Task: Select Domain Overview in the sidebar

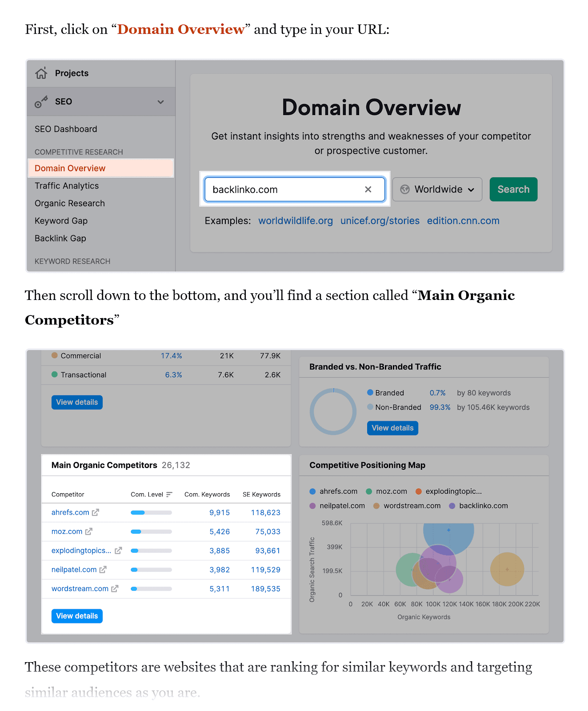Action: coord(100,168)
